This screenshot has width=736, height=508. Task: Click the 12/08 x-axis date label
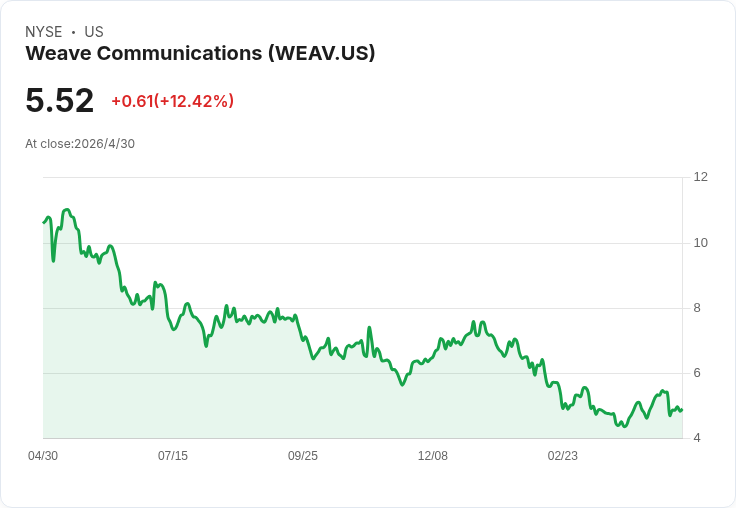(433, 456)
